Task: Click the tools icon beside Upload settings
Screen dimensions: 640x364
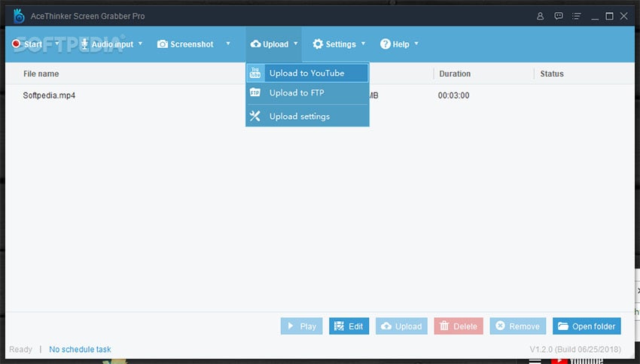Action: click(x=255, y=116)
